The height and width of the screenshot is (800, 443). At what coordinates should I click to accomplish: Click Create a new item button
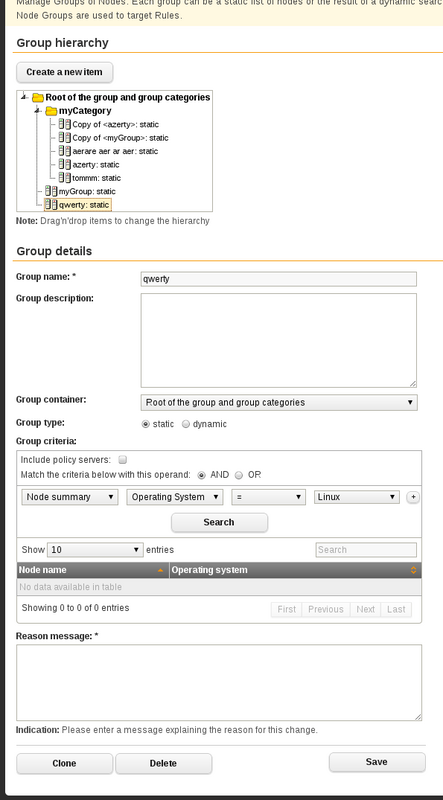click(64, 72)
